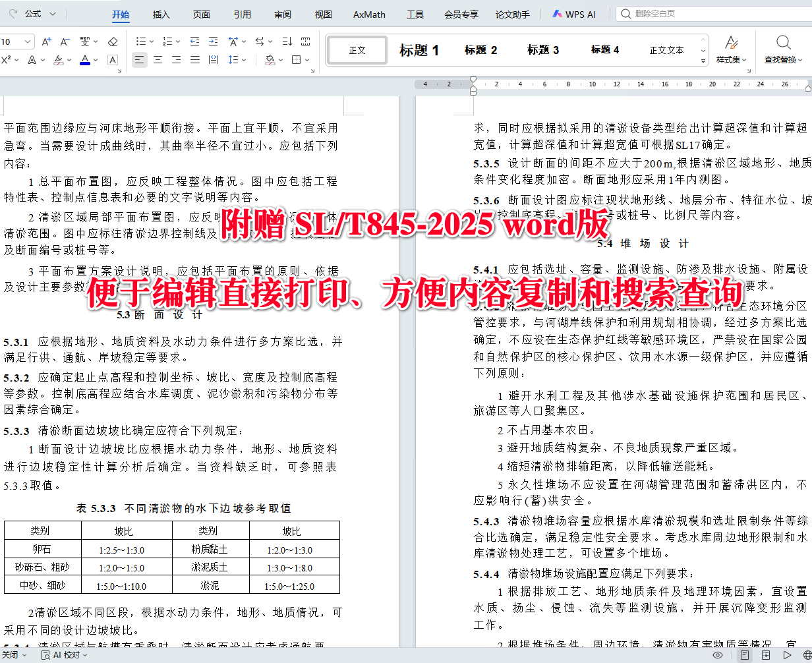Apply the 正文 style
The width and height of the screenshot is (812, 663).
pos(358,50)
